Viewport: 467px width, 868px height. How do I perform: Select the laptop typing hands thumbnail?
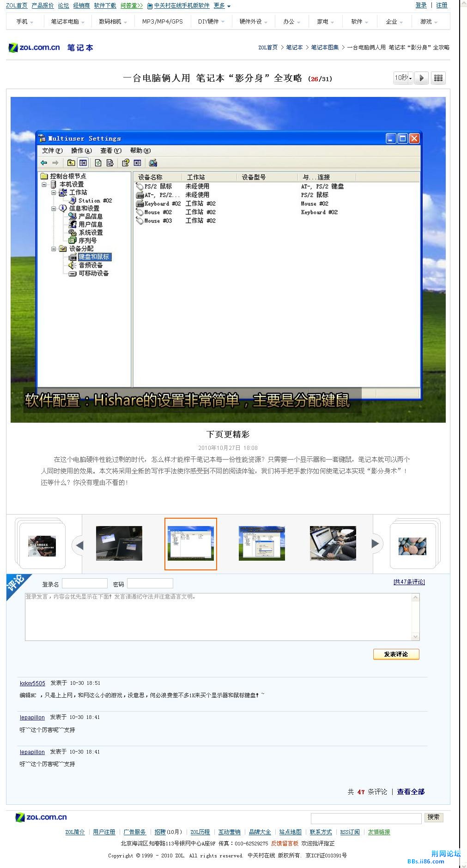click(333, 544)
